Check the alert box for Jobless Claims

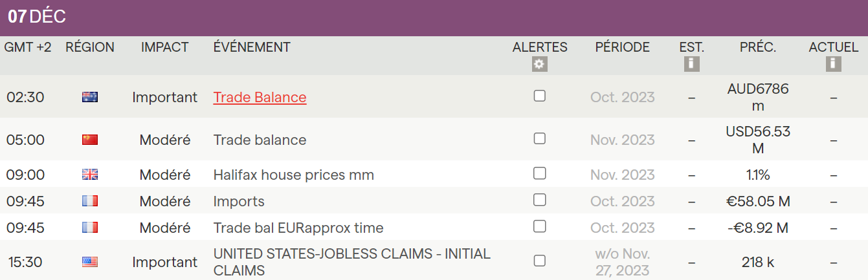click(x=539, y=261)
